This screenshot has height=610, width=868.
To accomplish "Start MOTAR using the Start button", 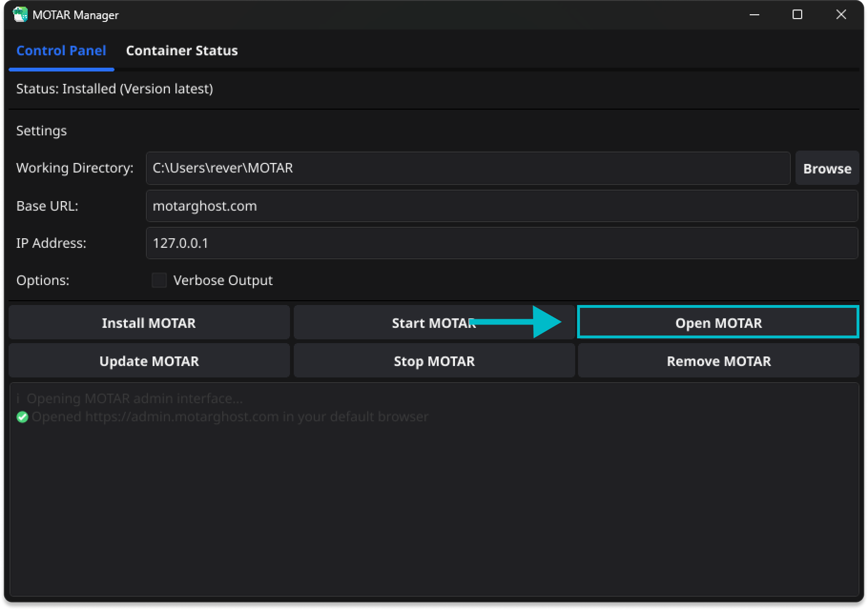I will tap(434, 323).
